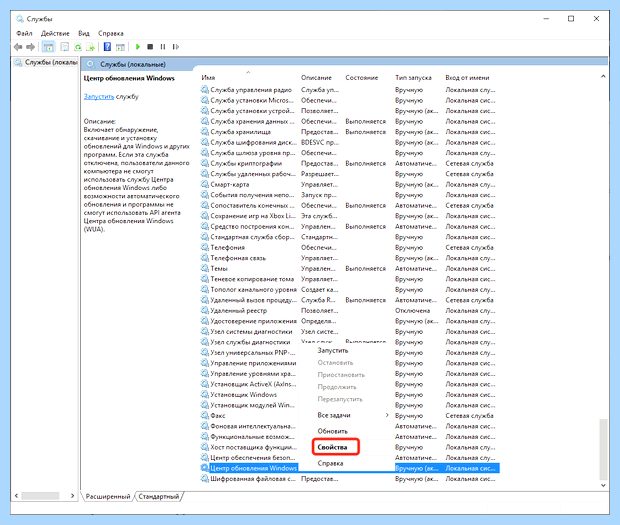Click the Отключена startup type cell
This screenshot has width=620, height=525.
[412, 310]
